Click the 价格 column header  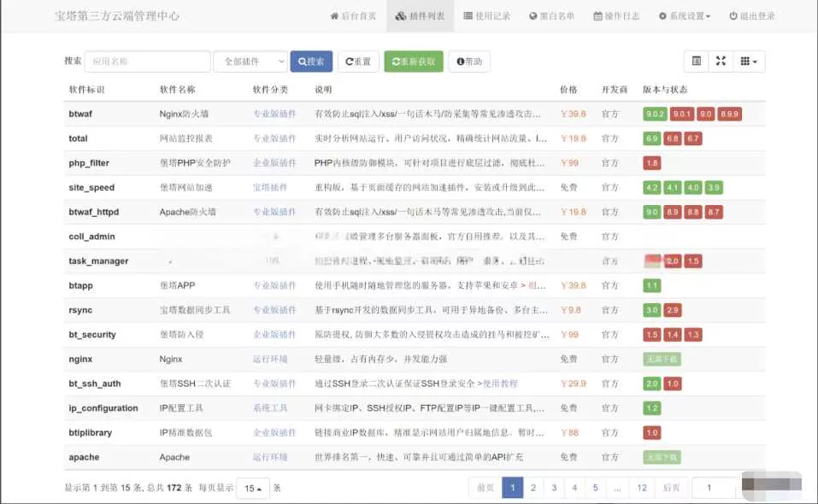[x=568, y=90]
